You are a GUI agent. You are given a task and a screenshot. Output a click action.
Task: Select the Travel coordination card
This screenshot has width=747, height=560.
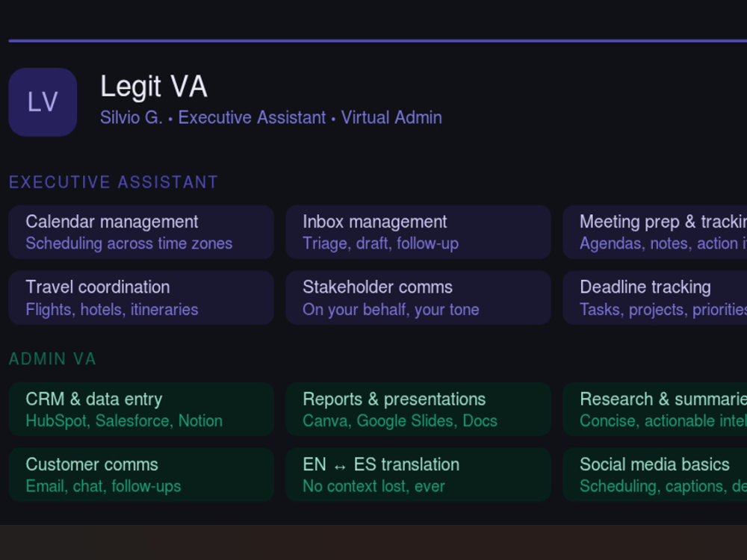(x=141, y=298)
